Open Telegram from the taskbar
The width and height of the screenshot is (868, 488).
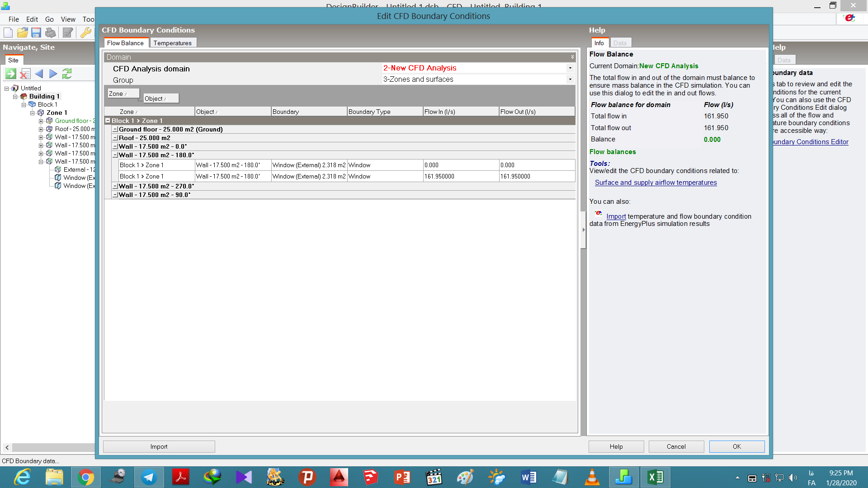(x=149, y=477)
